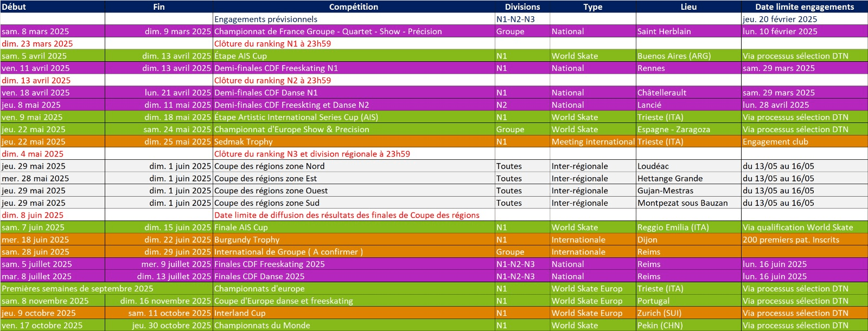This screenshot has width=868, height=331.
Task: Select the 'ven. 17 octobre 2025' cell
Action: pyautogui.click(x=53, y=326)
